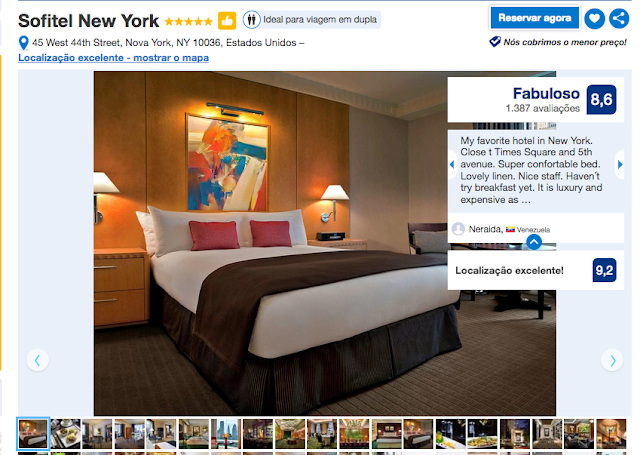The image size is (640, 455).
Task: Click the five star rating icons
Action: pos(189,21)
